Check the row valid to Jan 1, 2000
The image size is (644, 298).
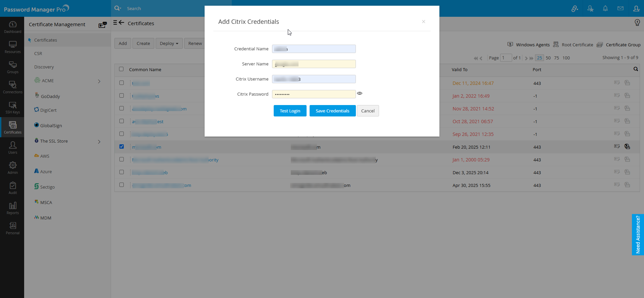point(121,159)
